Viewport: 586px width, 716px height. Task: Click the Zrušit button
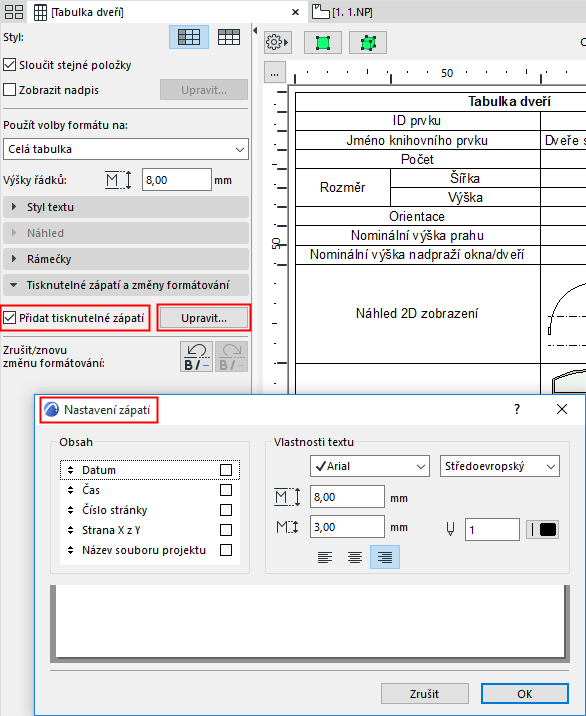pos(425,694)
